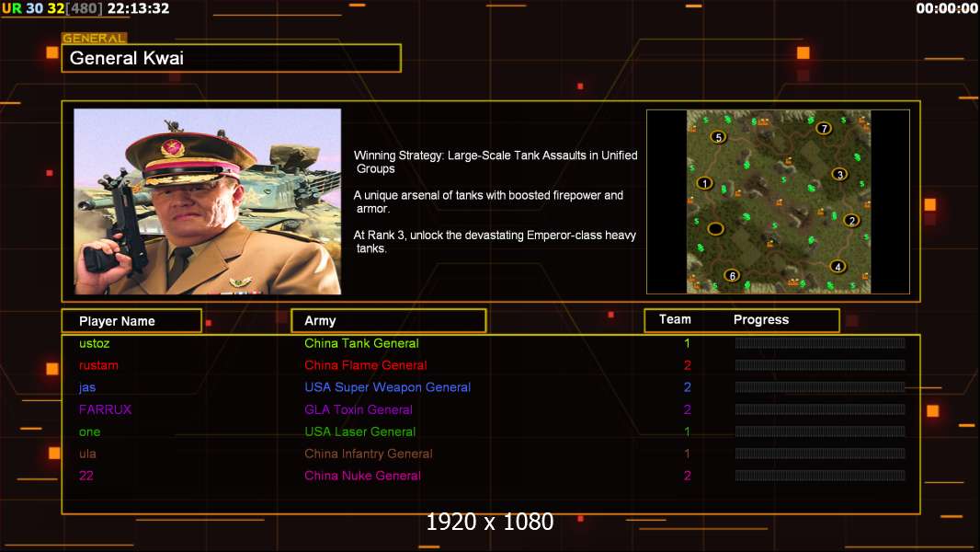The image size is (980, 552).
Task: Click start position marker 2 on the map
Action: pos(851,220)
